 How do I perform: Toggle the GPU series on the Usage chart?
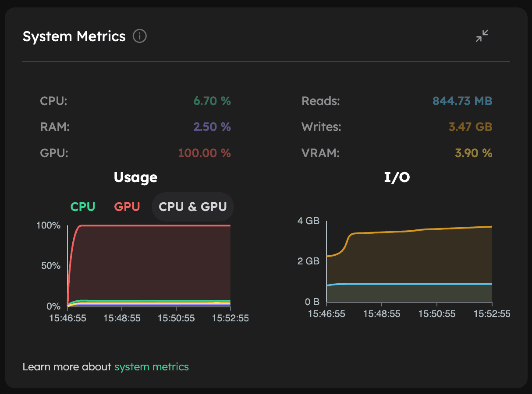127,206
